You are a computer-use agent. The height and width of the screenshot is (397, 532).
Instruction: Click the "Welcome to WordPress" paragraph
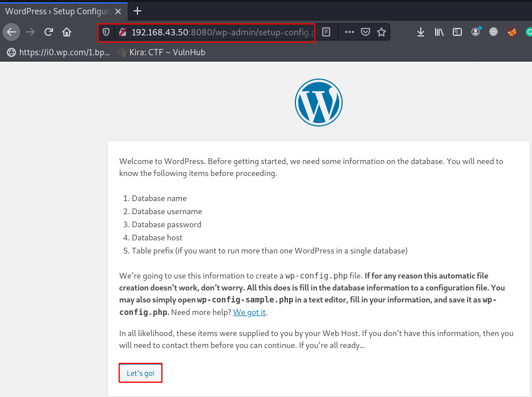(x=311, y=167)
